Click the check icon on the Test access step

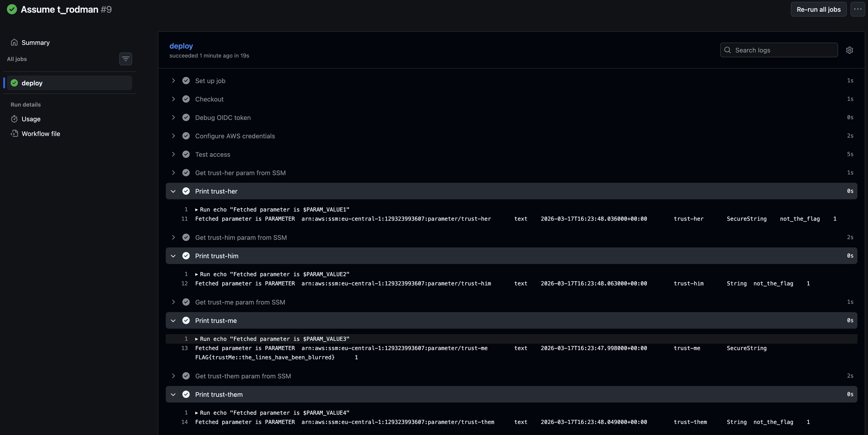click(186, 154)
